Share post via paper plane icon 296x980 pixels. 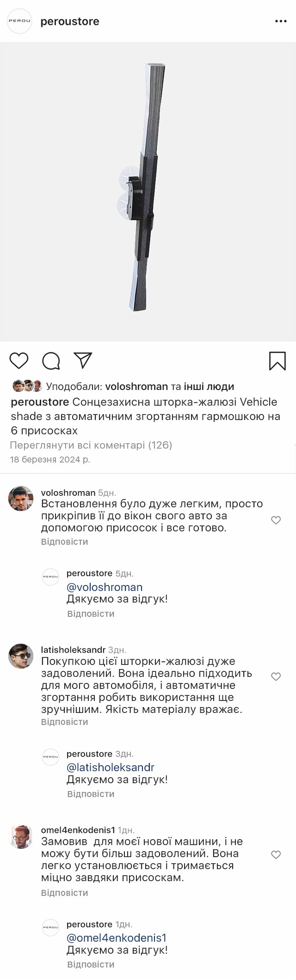(83, 360)
